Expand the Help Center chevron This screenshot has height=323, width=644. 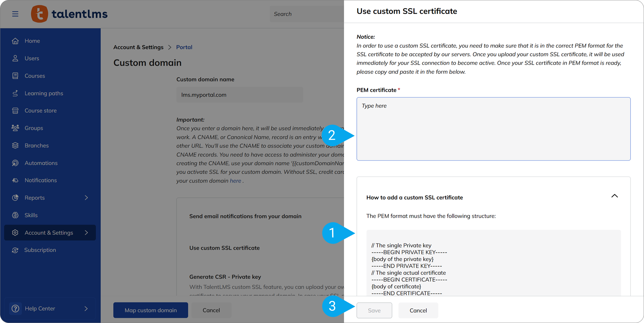click(x=86, y=308)
